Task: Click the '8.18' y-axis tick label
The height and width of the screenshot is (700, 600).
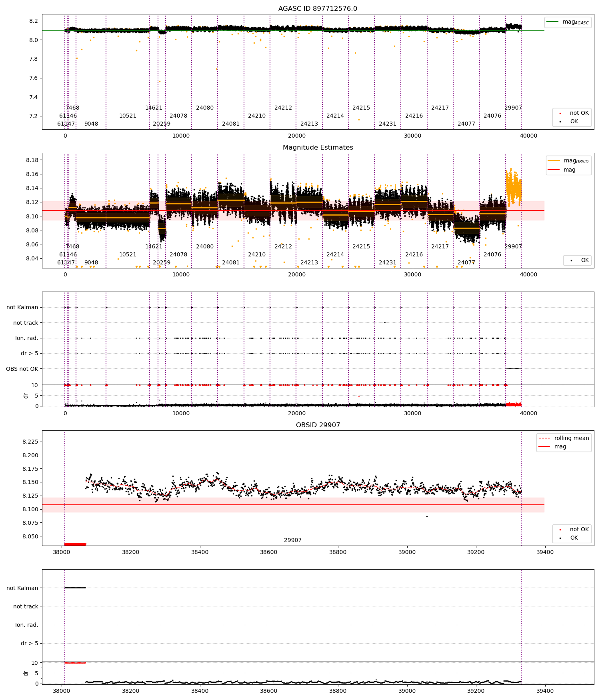Action: tap(32, 160)
